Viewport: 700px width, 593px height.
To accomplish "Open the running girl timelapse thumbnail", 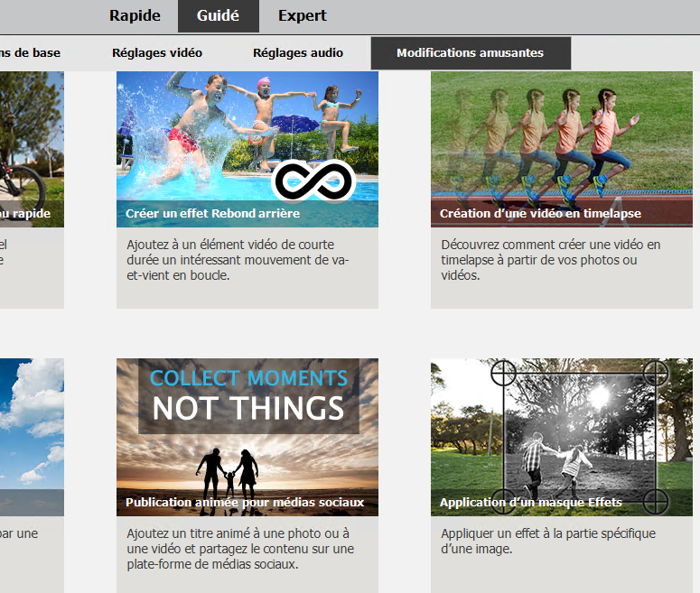I will pos(561,135).
